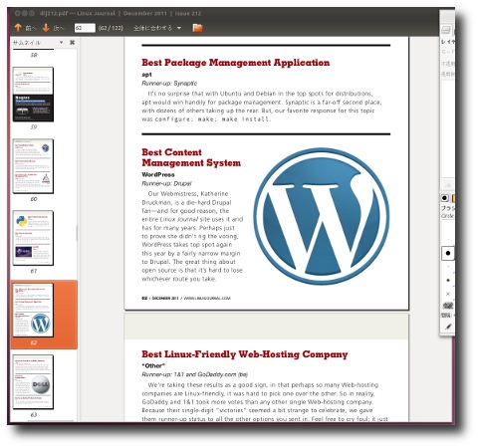Image resolution: width=478 pixels, height=448 pixels.
Task: Click the page number input field
Action: 85,28
